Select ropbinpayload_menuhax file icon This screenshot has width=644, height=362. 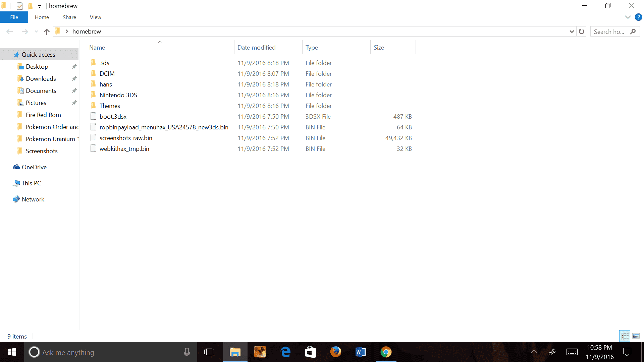93,127
